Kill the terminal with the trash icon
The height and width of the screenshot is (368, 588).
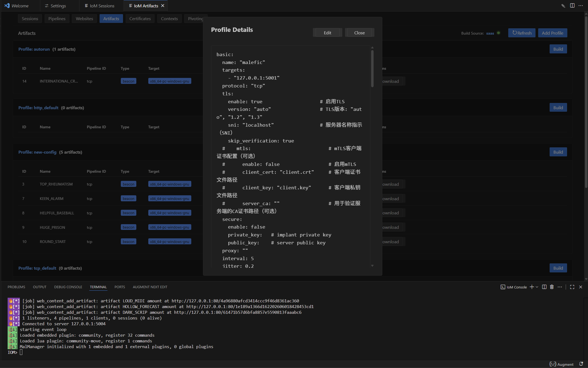552,287
